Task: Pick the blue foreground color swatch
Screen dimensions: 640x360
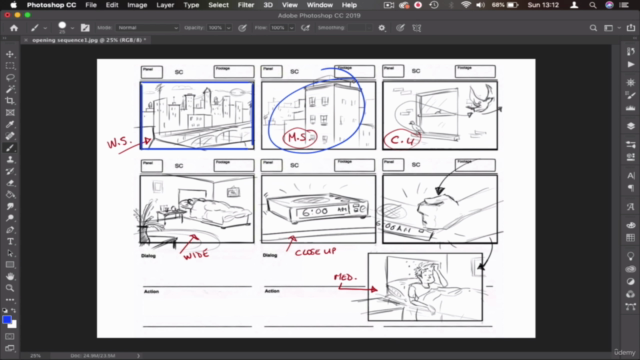Action: 7,320
